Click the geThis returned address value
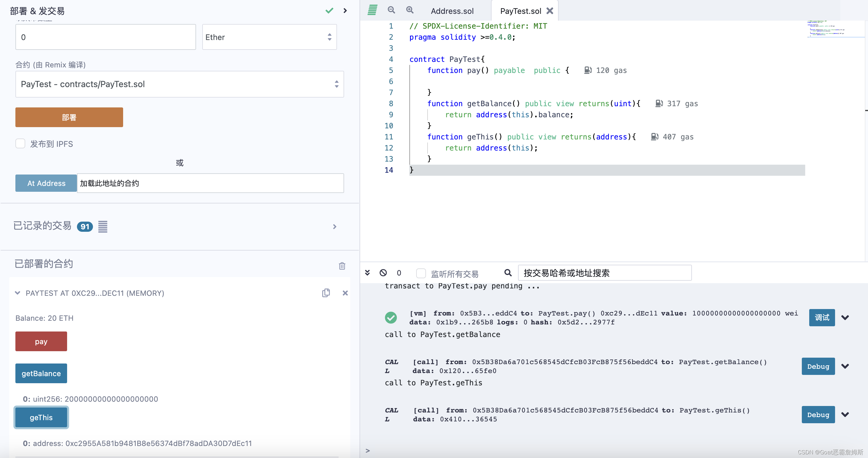868x458 pixels. tap(159, 443)
